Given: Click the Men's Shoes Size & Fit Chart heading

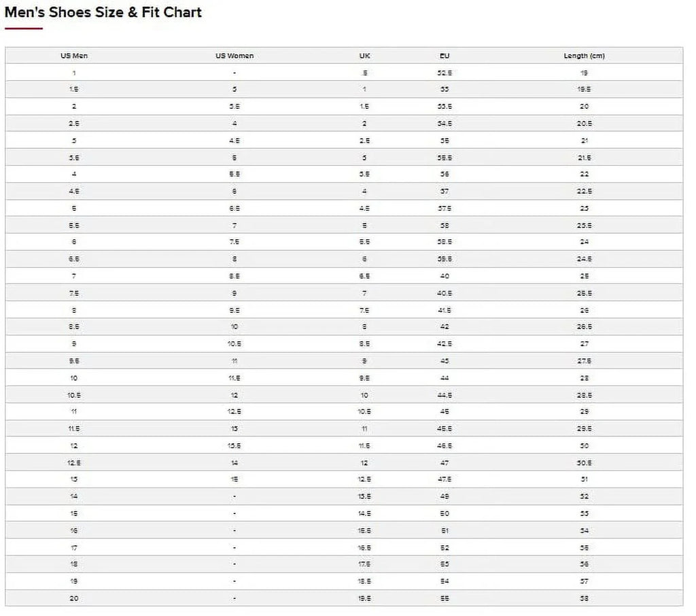Looking at the screenshot, I should point(103,12).
